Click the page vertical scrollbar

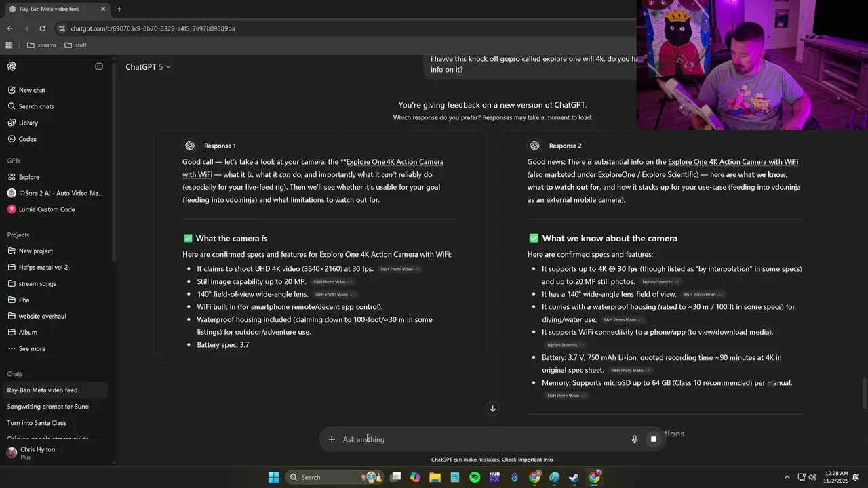coord(864,393)
